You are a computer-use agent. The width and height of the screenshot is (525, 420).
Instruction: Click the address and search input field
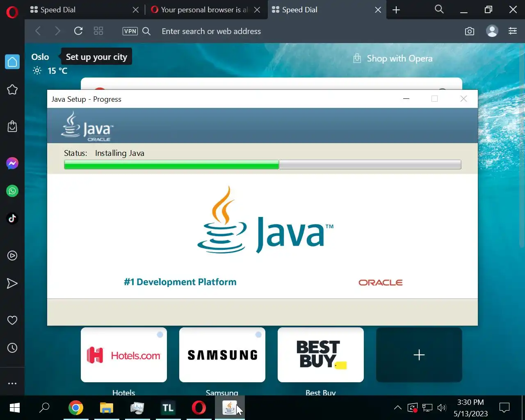[x=308, y=31]
